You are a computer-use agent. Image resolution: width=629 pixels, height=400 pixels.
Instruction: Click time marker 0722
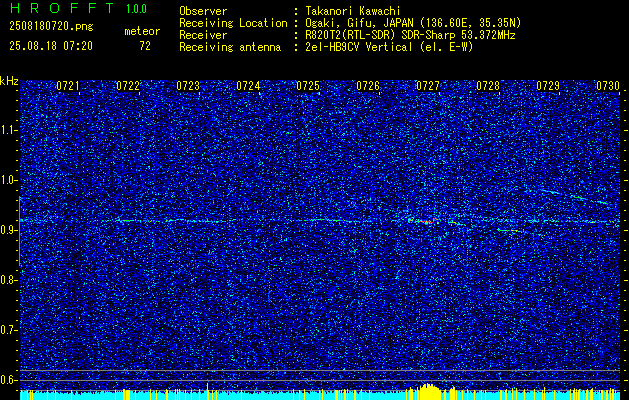pyautogui.click(x=128, y=86)
